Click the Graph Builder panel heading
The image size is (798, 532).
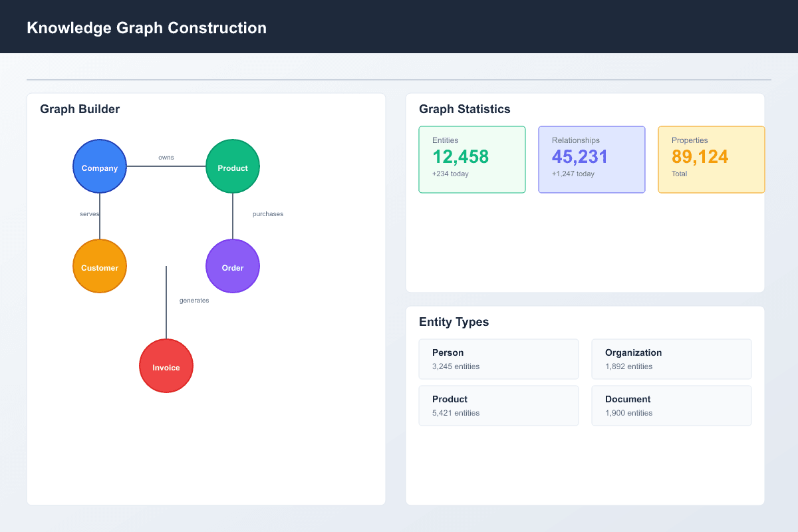(80, 108)
